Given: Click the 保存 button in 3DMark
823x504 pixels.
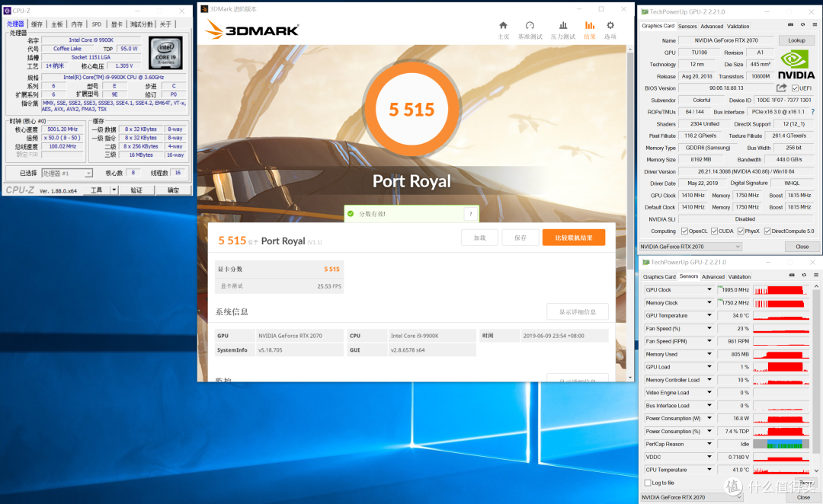Looking at the screenshot, I should (520, 238).
